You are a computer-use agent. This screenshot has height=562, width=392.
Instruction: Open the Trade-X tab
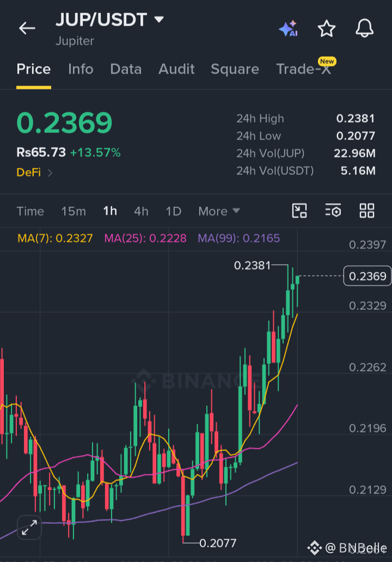coord(303,69)
